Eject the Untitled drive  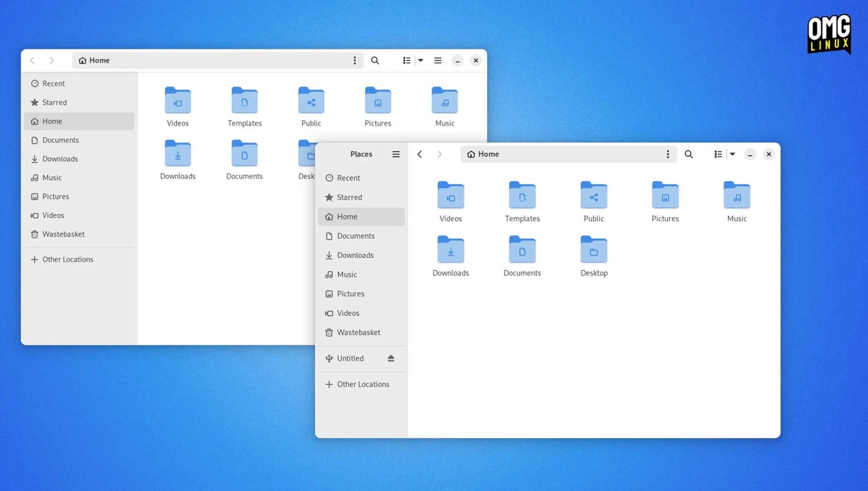(x=391, y=358)
